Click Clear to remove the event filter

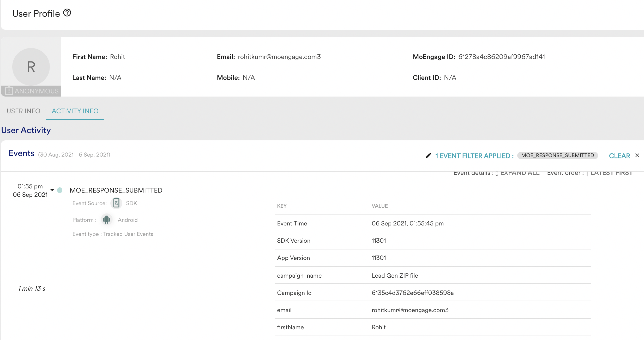(619, 156)
